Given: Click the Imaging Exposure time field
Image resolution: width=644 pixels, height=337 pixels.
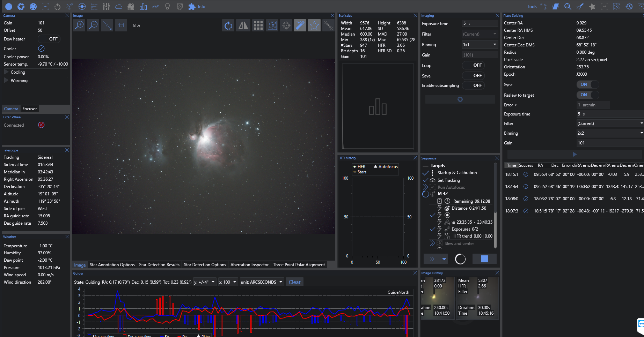Looking at the screenshot, I should pyautogui.click(x=480, y=24).
